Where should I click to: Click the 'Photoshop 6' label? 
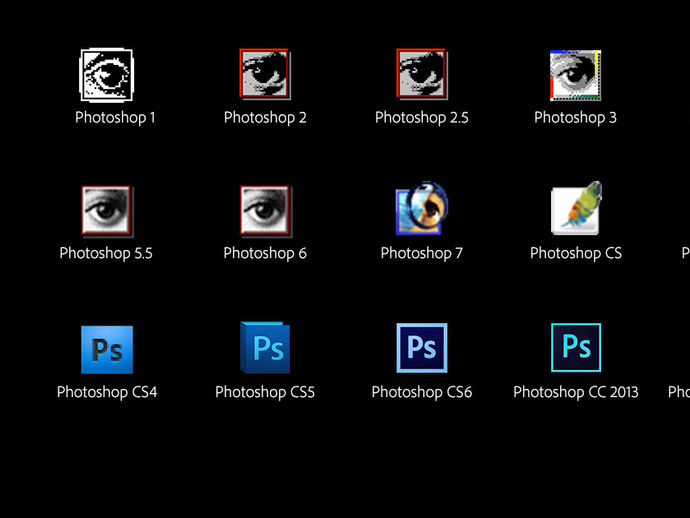pos(265,253)
